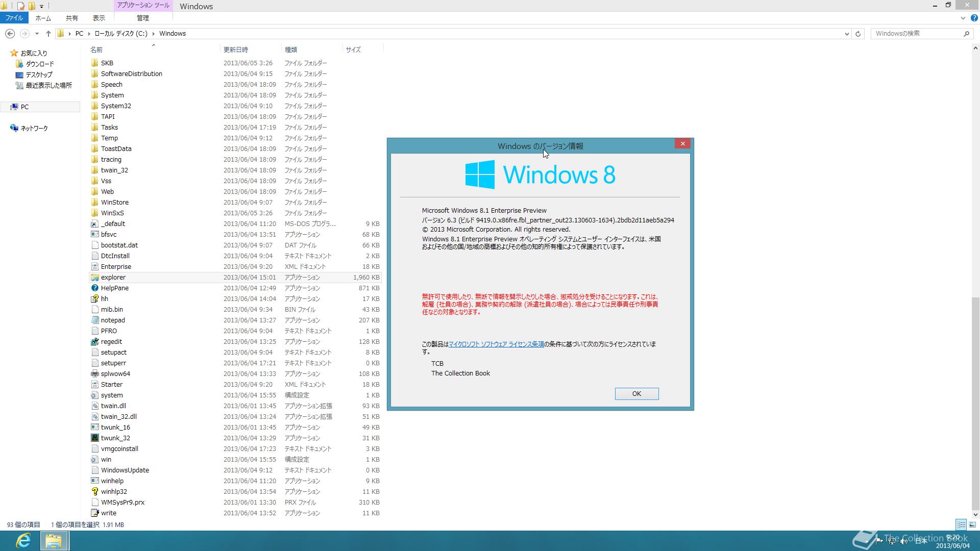This screenshot has height=551, width=980.
Task: Select the splwow64 printer icon
Action: pos(94,374)
